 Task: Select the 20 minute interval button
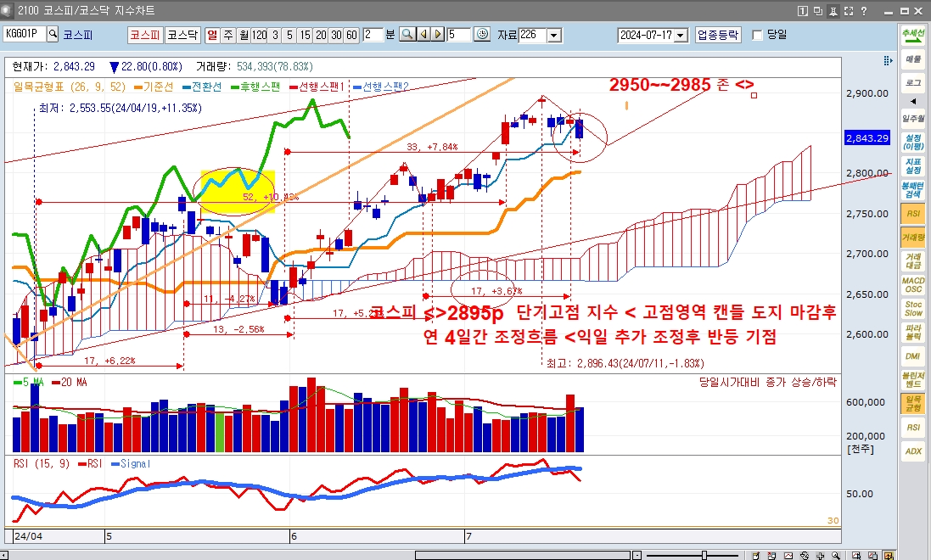321,35
